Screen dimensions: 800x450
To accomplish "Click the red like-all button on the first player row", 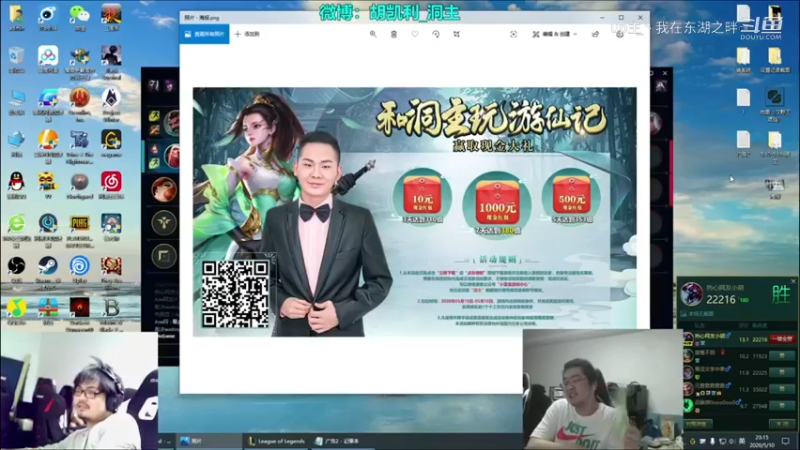I will 782,339.
